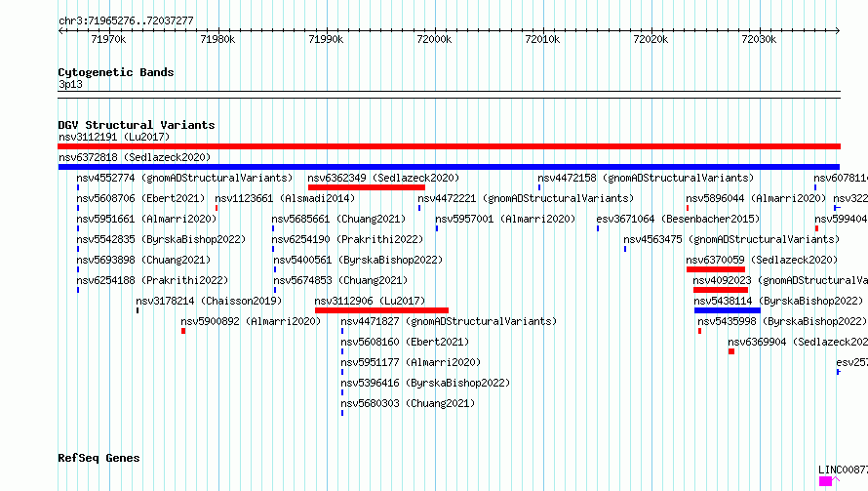This screenshot has height=491, width=868.
Task: Open nsv5951177 (Almarri2020) label
Action: (x=411, y=362)
